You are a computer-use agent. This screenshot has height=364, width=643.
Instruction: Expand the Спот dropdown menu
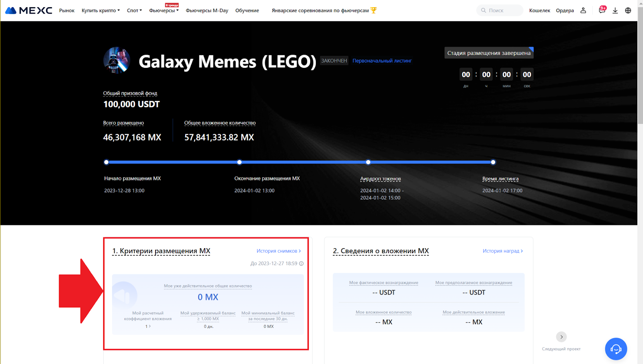coord(134,10)
